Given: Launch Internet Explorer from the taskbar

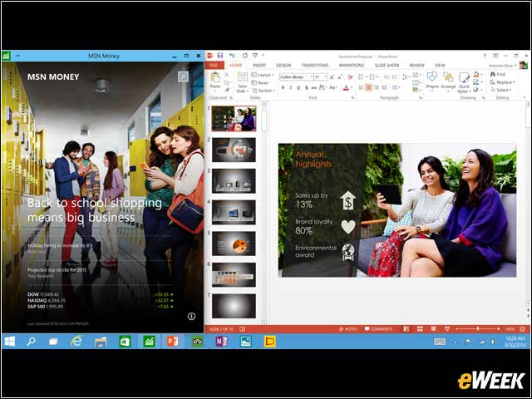Looking at the screenshot, I should [x=76, y=342].
